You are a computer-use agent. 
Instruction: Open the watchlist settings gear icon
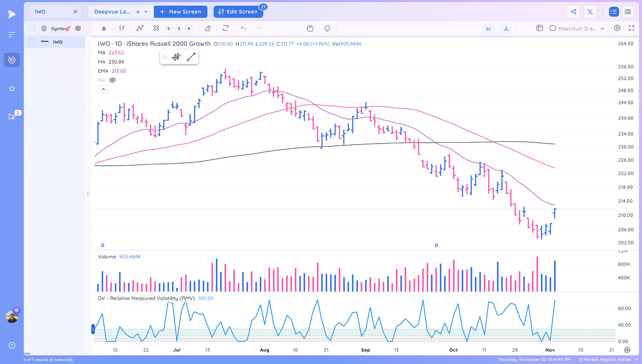click(x=78, y=28)
